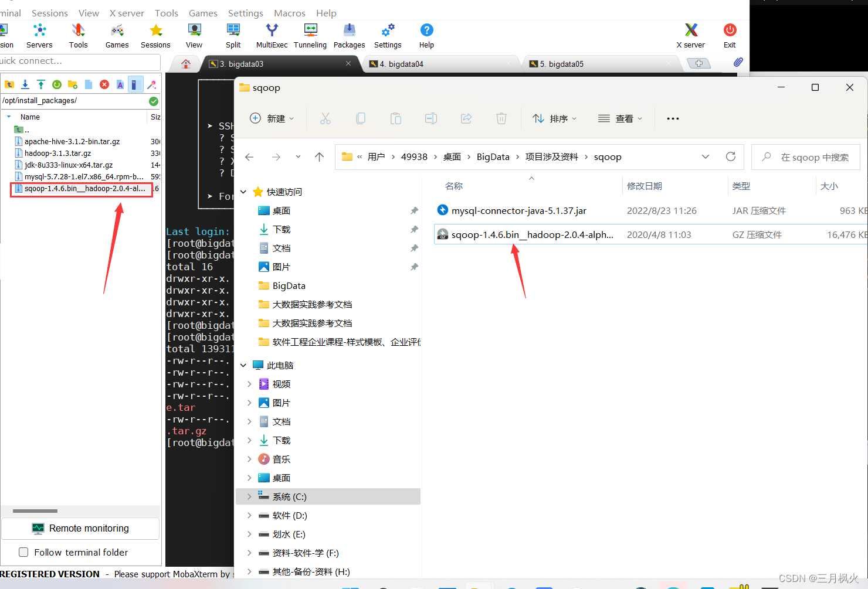The image size is (868, 589).
Task: Expand the 软件 (D:) drive node
Action: 249,515
